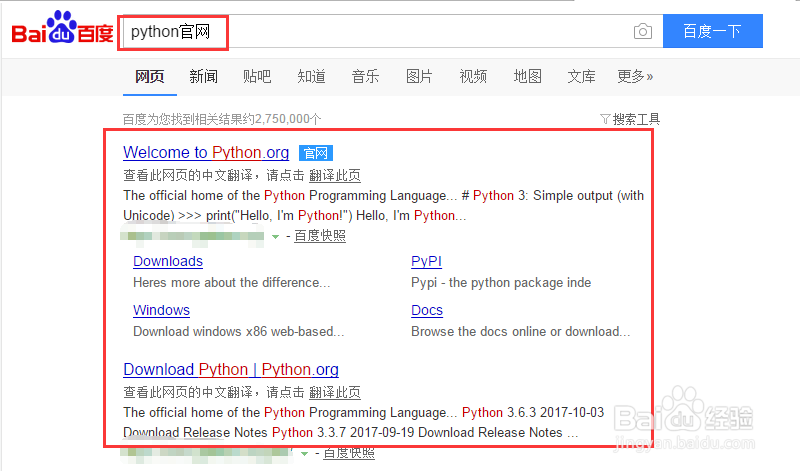Click text 'Pypi - the python package inde'
This screenshot has height=471, width=800.
point(501,283)
